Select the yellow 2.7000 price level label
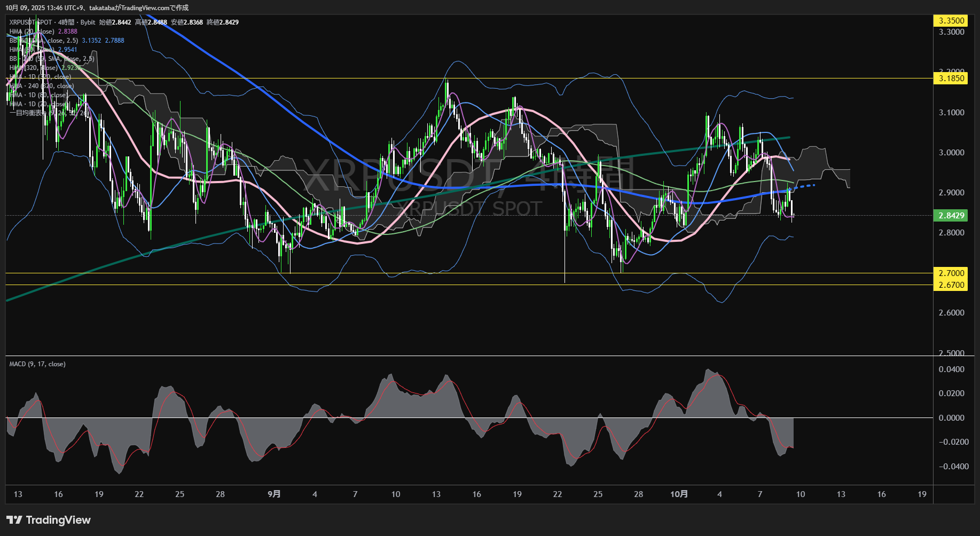Screen dimensions: 980x536 pyautogui.click(x=951, y=273)
